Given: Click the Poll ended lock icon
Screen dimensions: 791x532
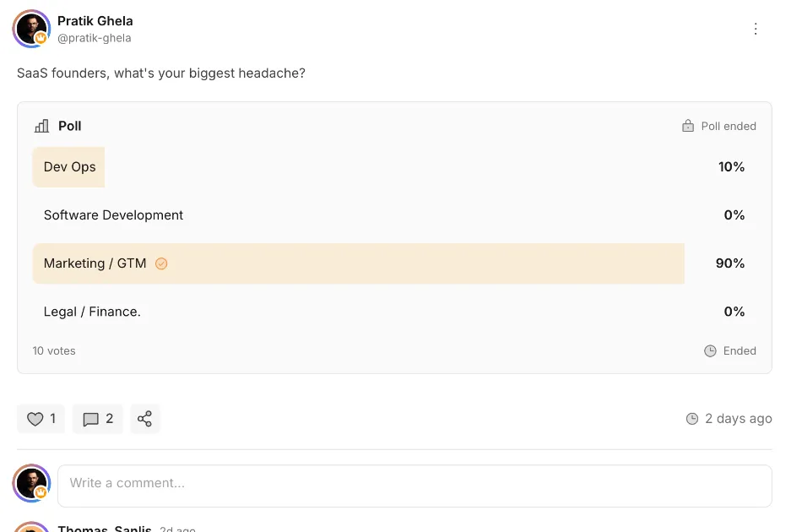Looking at the screenshot, I should (688, 126).
